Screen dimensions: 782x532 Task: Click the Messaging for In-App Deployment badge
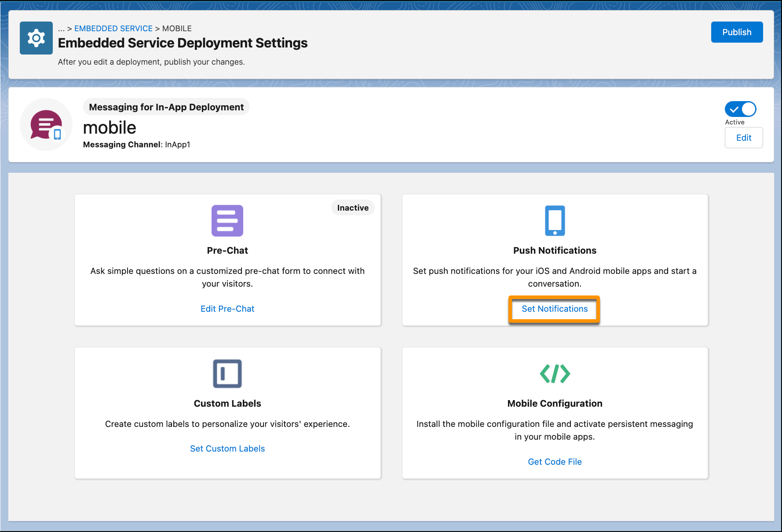166,107
